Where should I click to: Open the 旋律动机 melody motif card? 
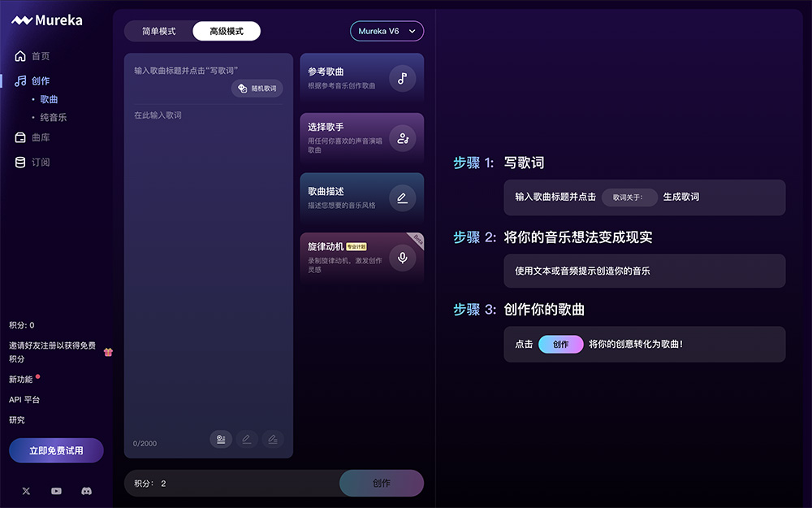tap(362, 258)
